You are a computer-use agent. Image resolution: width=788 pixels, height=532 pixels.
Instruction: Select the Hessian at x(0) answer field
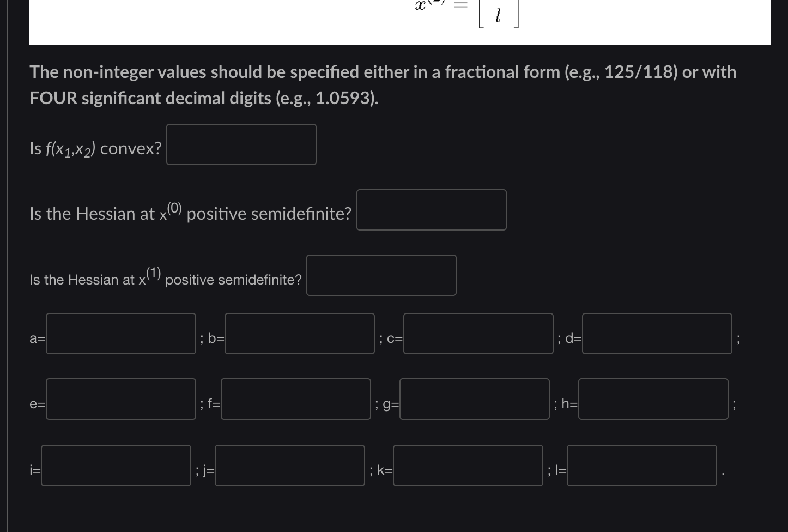(431, 210)
